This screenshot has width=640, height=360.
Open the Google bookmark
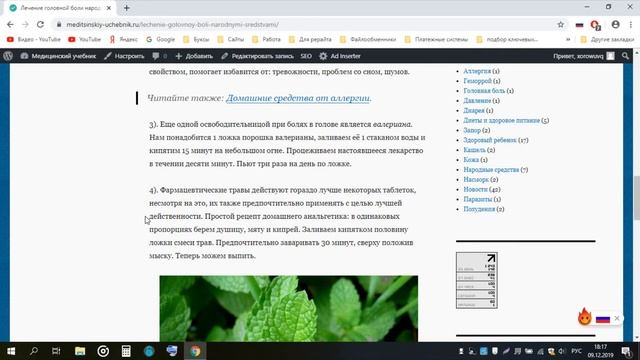161,39
